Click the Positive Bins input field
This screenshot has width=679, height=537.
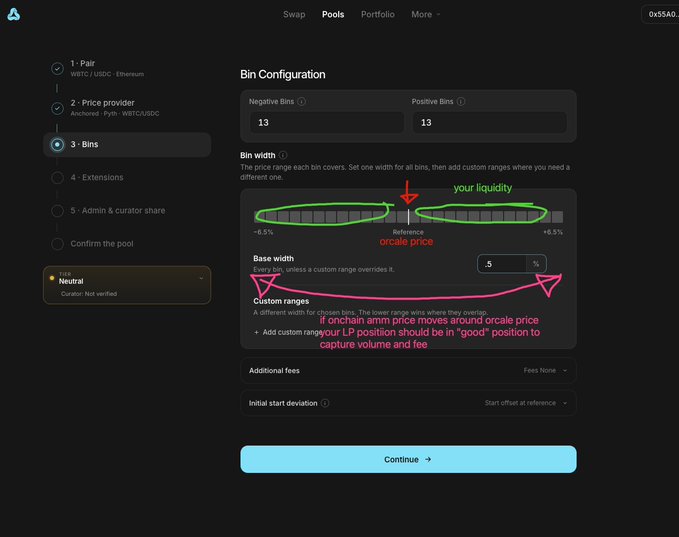point(490,123)
